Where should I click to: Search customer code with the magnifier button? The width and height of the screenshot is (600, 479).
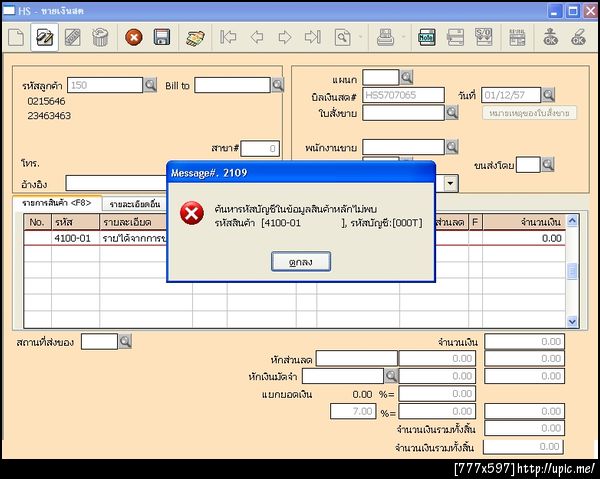tap(150, 85)
